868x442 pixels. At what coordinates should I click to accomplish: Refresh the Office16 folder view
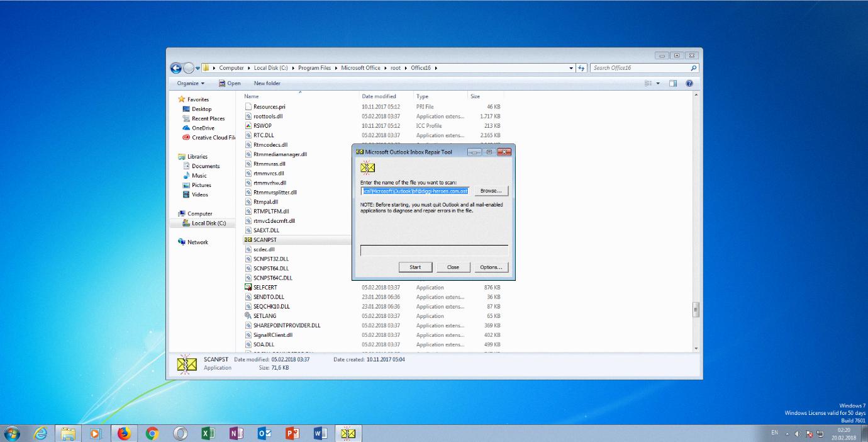582,68
